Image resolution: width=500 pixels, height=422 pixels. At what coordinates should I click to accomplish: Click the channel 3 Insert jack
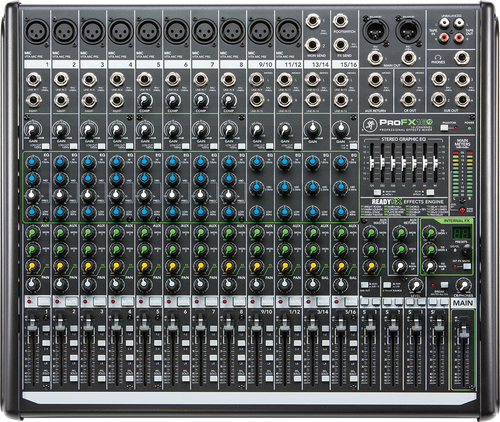pos(89,100)
